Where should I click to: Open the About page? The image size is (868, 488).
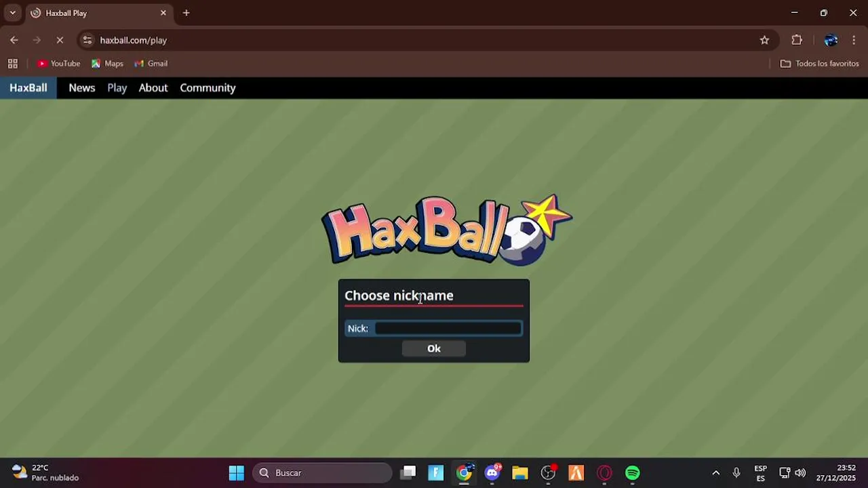[153, 87]
